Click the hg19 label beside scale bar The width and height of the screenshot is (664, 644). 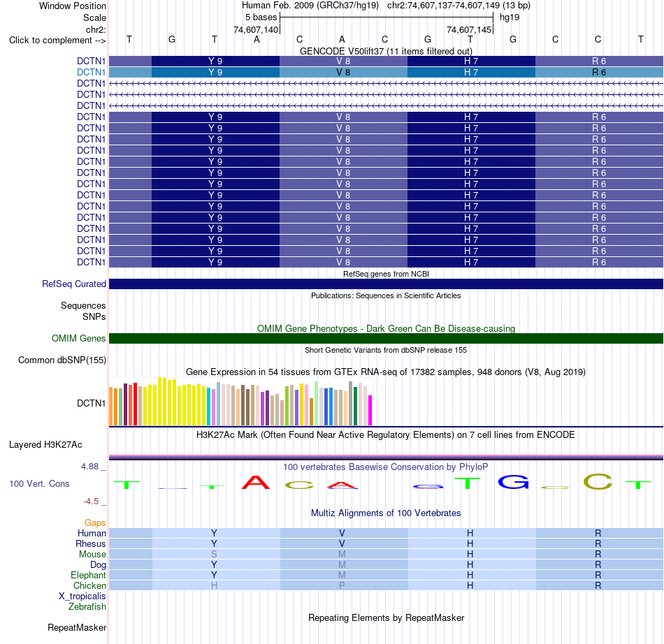510,17
